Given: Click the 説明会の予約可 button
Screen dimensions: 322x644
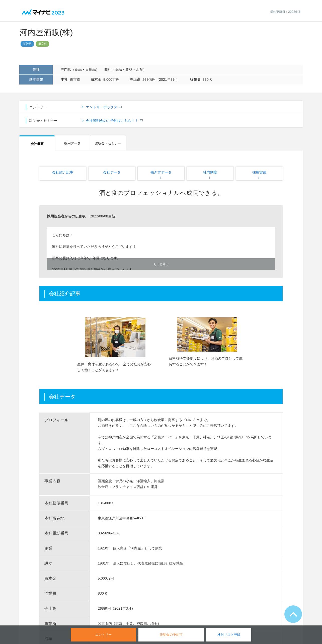Looking at the screenshot, I should [x=171, y=634].
